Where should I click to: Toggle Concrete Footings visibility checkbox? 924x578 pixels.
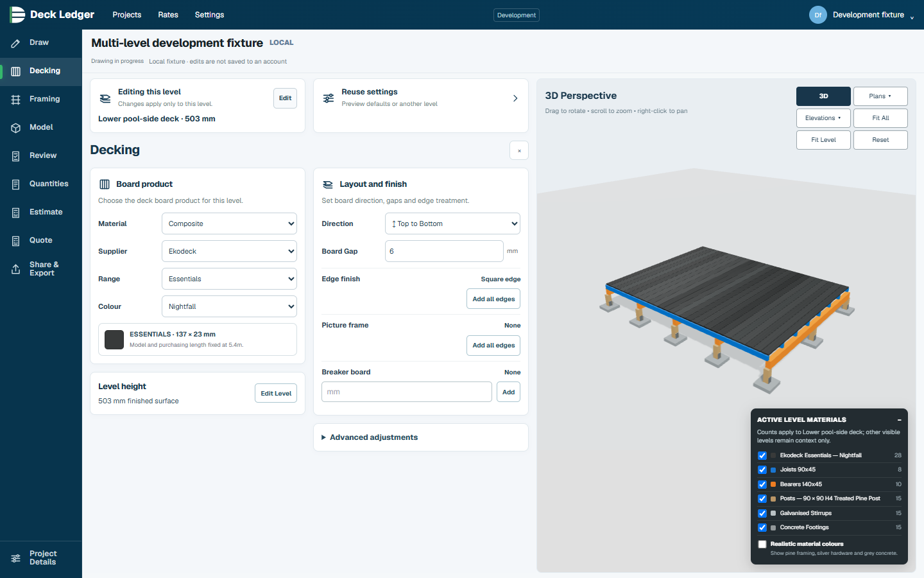(762, 528)
